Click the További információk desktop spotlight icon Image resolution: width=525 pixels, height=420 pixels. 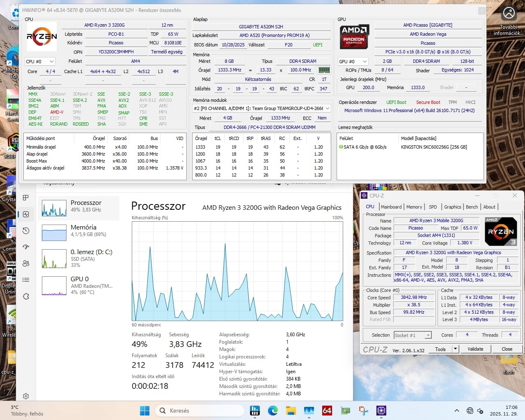point(509,21)
